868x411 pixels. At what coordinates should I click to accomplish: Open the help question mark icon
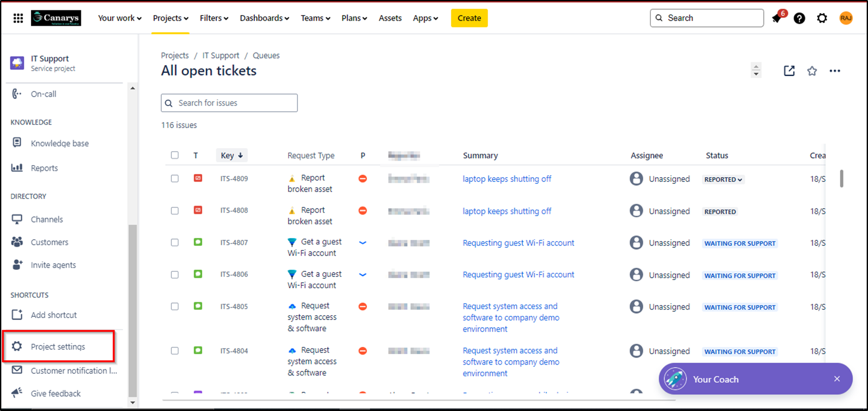(799, 18)
